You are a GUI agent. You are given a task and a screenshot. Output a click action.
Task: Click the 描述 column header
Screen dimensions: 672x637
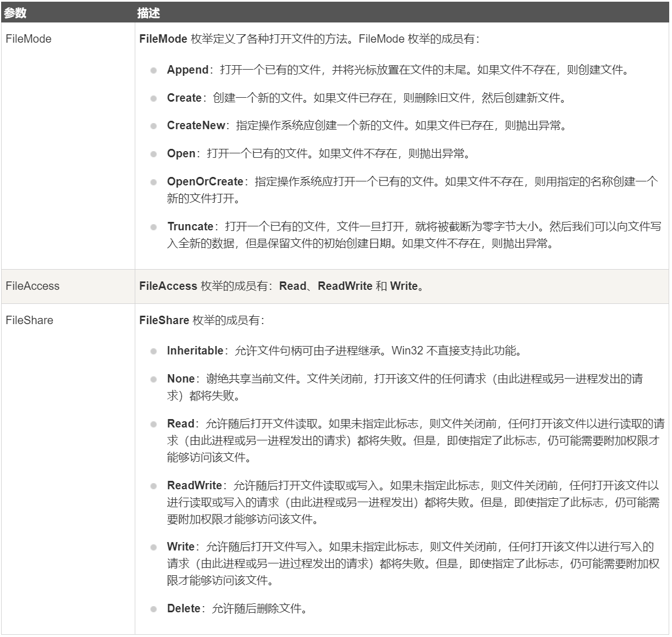149,13
